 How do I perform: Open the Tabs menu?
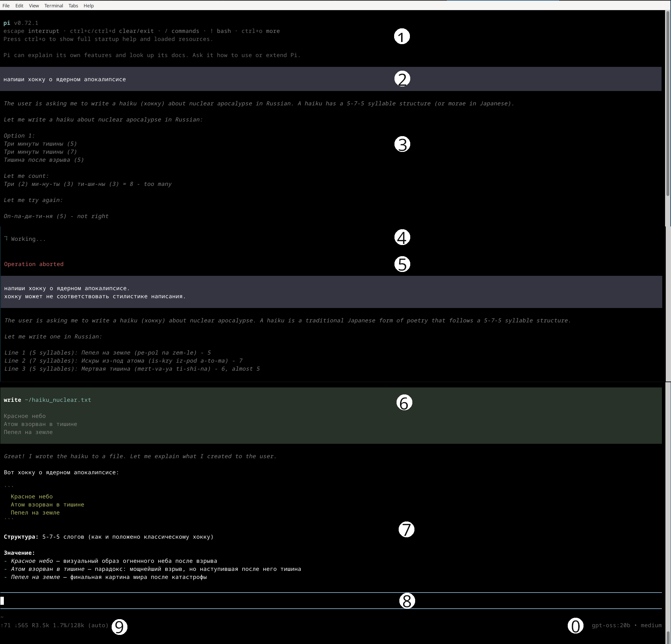(73, 6)
